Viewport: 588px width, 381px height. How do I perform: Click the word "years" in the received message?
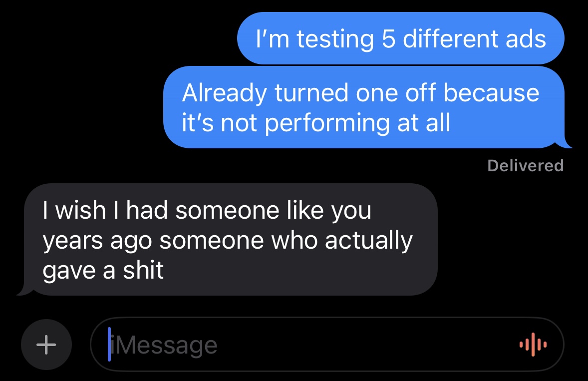pyautogui.click(x=72, y=242)
